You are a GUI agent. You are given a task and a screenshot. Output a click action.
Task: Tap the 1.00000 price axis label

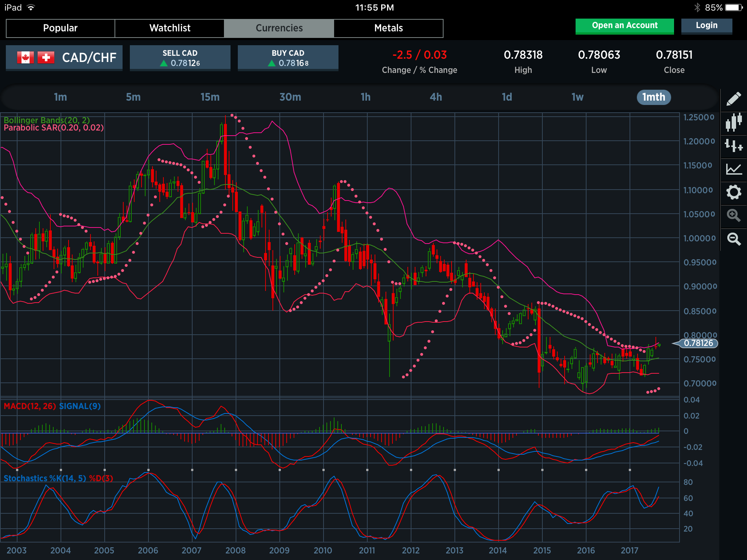[x=700, y=238]
